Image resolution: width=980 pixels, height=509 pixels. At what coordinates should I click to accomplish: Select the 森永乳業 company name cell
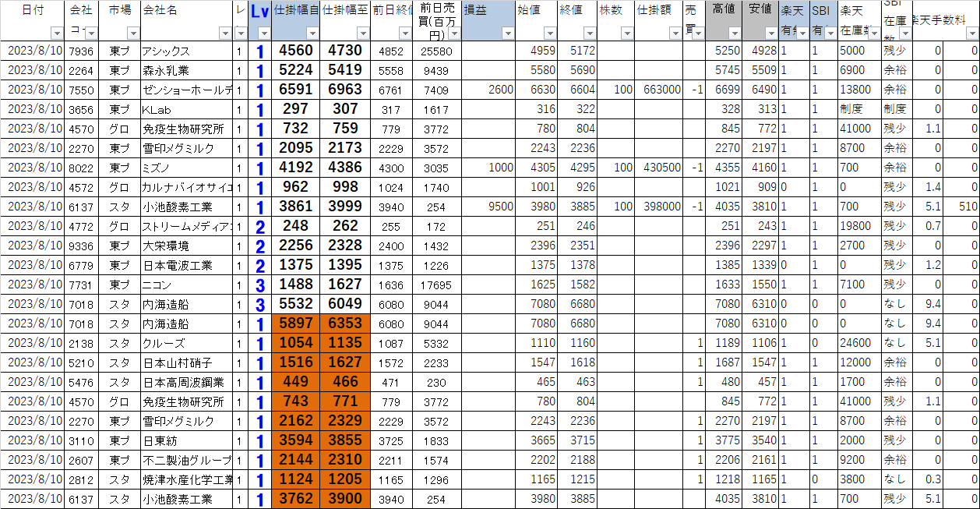[186, 70]
